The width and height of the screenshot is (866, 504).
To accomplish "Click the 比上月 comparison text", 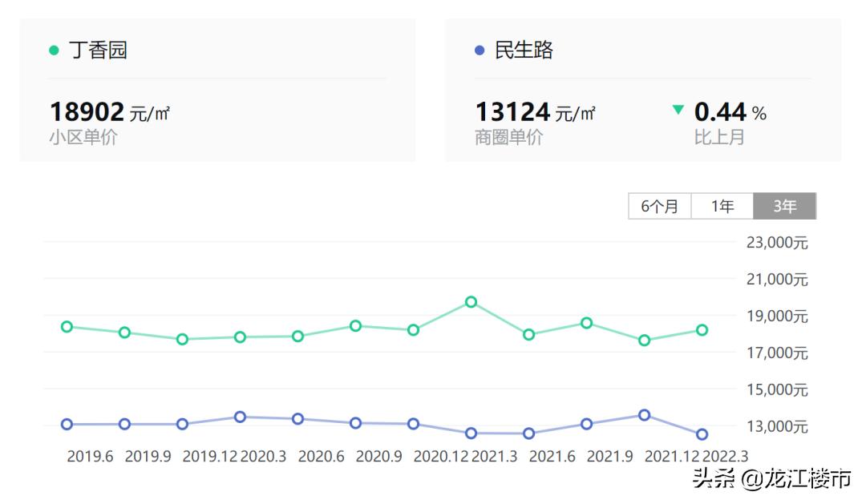I will [720, 136].
